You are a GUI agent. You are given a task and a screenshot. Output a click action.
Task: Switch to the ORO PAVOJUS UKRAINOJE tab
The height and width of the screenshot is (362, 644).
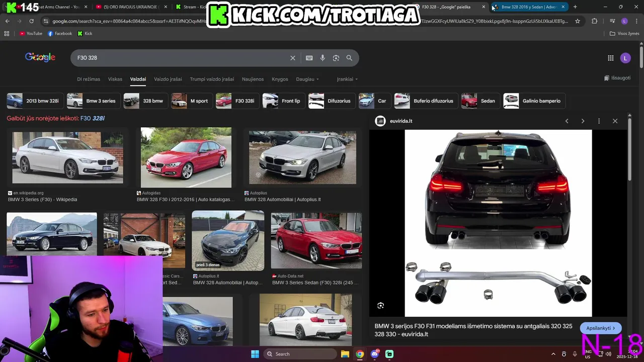coord(131,7)
